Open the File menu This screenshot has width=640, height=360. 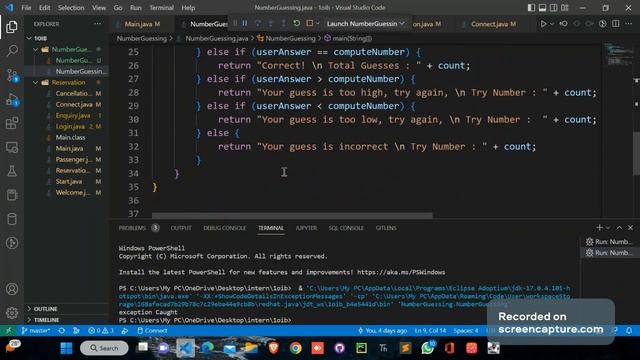[26, 8]
